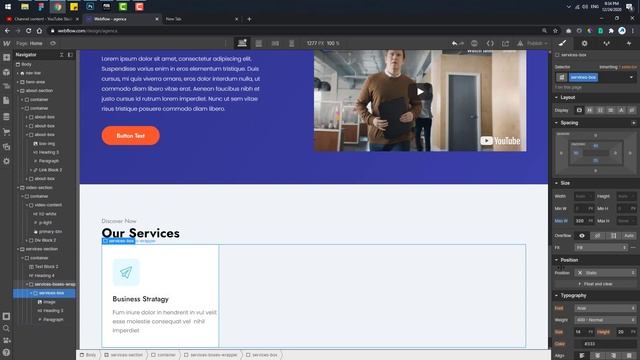
Task: Open selector states dropdown arrow
Action: [631, 77]
